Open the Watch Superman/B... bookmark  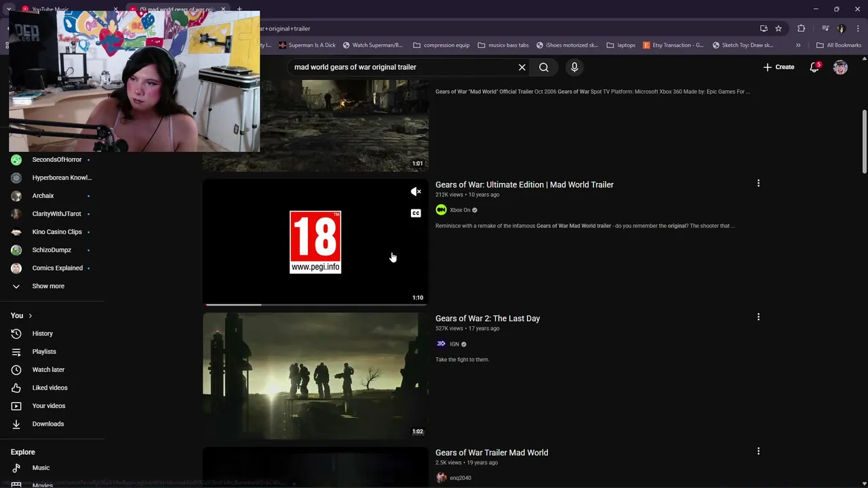pyautogui.click(x=373, y=45)
